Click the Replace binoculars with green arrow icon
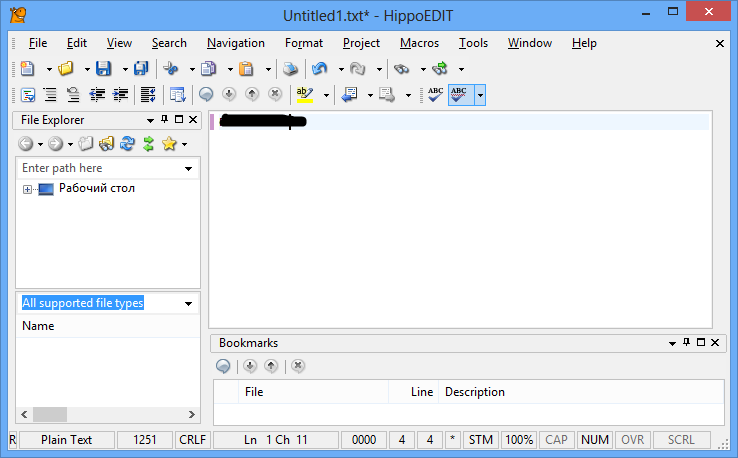 [440, 69]
